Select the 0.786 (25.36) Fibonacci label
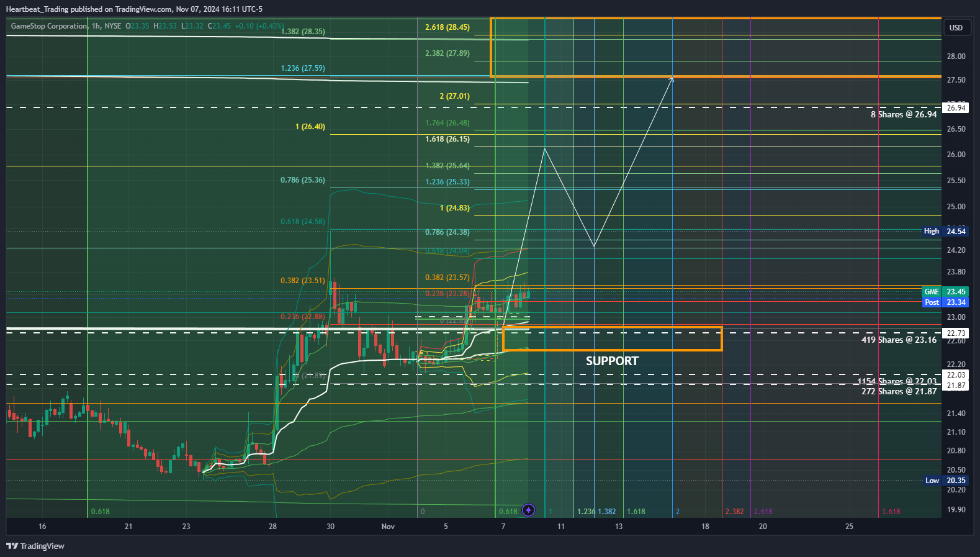The width and height of the screenshot is (980, 557). 303,180
